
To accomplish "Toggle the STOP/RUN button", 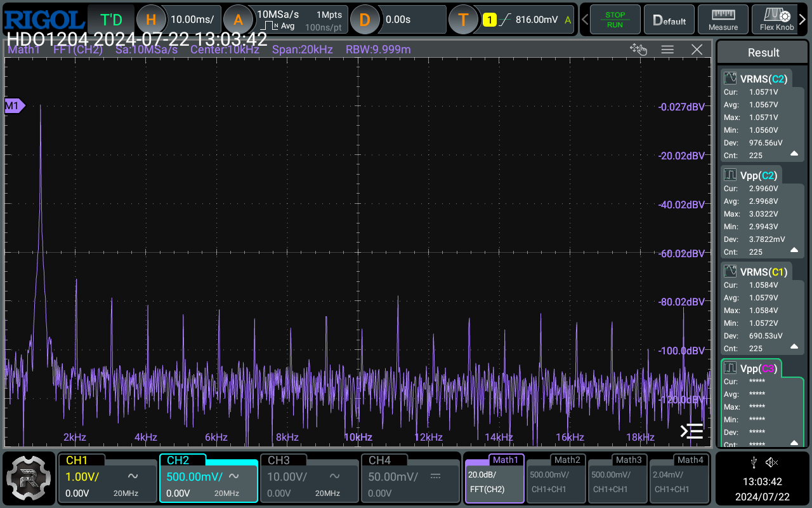I will click(615, 20).
